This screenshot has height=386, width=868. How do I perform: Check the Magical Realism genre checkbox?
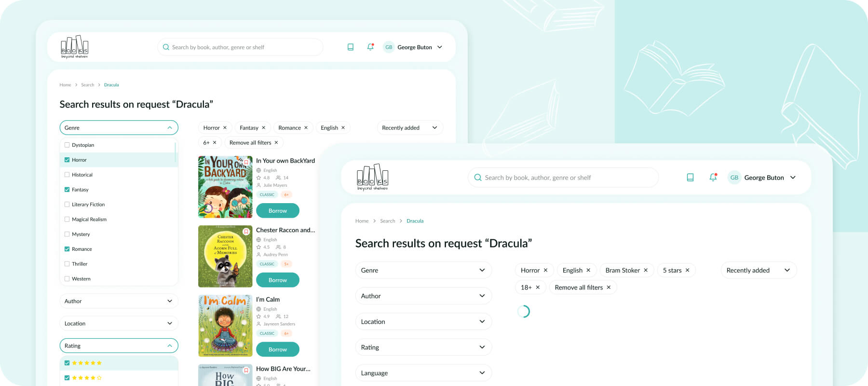[x=67, y=219]
